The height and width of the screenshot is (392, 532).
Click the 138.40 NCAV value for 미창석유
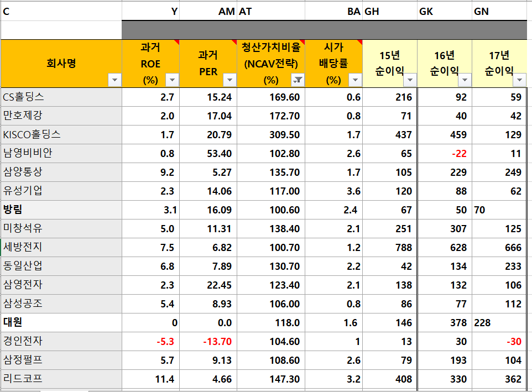(285, 229)
